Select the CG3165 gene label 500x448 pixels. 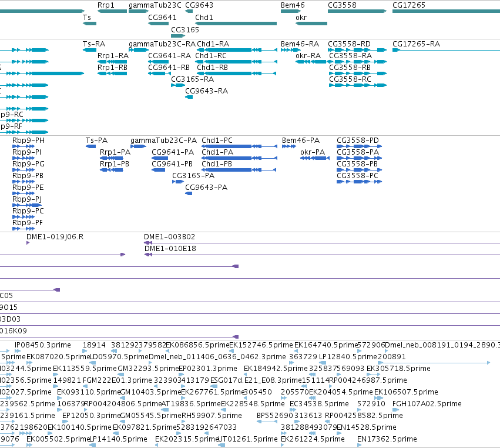185,29
